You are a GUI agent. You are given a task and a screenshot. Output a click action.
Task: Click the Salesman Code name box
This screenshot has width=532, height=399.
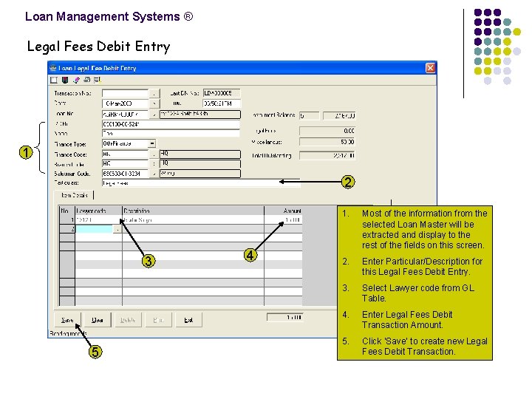(200, 174)
